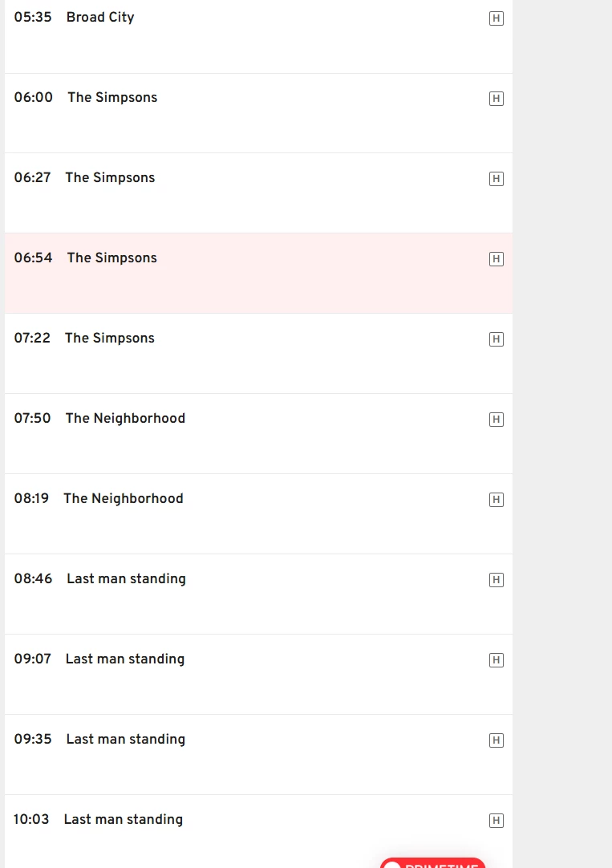Image resolution: width=612 pixels, height=868 pixels.
Task: Click the HD icon for 07:50 The Neighborhood
Action: [x=496, y=420]
